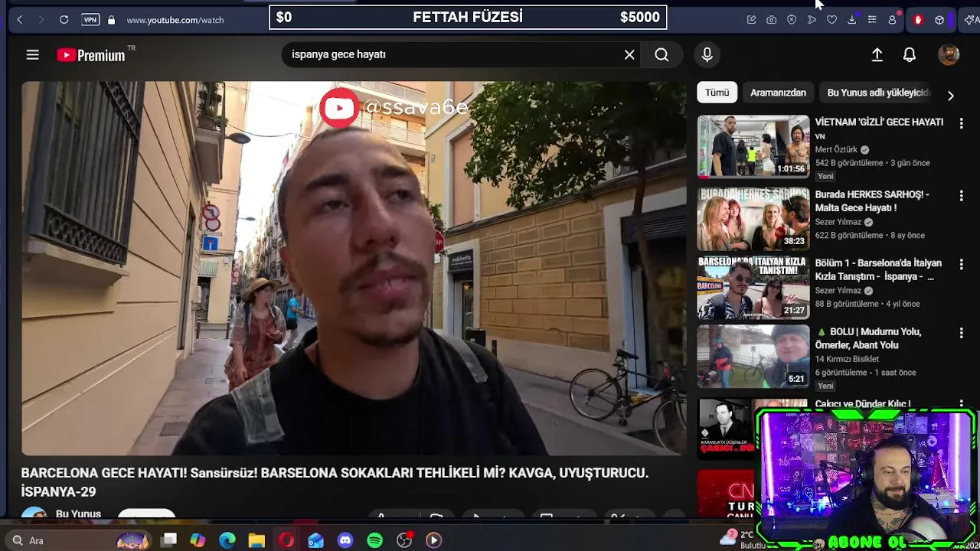980x551 pixels.
Task: Go forward with the browser forward arrow
Action: (x=41, y=20)
